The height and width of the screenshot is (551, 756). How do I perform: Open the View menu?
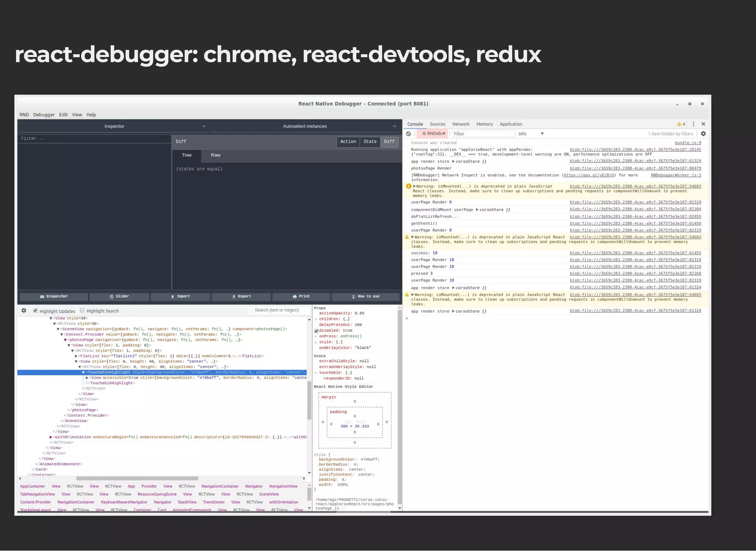[x=77, y=115]
